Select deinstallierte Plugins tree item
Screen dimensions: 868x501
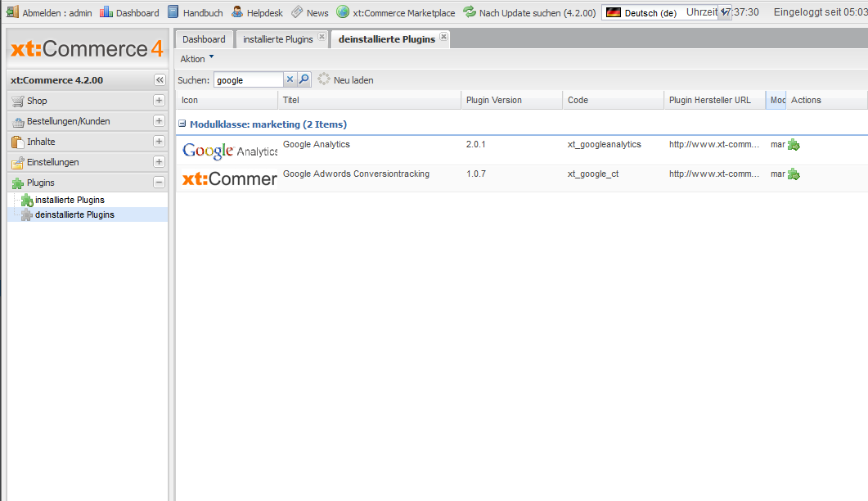click(74, 215)
